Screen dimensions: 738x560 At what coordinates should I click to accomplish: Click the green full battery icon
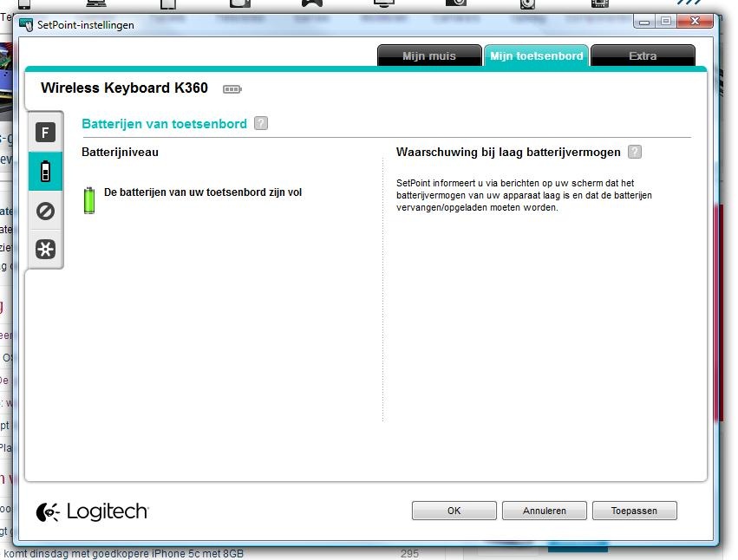[x=89, y=200]
